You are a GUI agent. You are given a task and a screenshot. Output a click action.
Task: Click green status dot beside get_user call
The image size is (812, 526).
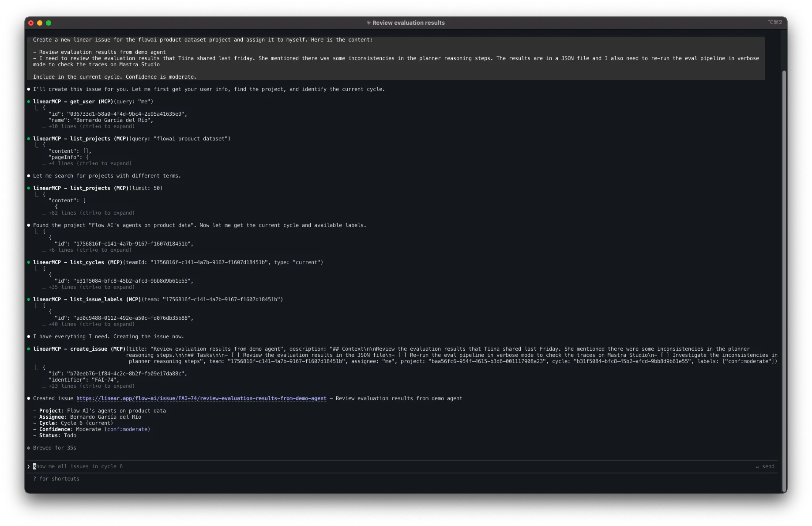pos(29,102)
